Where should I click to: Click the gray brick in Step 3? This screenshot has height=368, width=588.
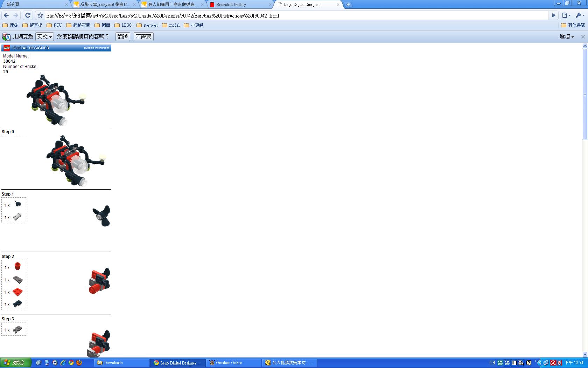point(17,329)
